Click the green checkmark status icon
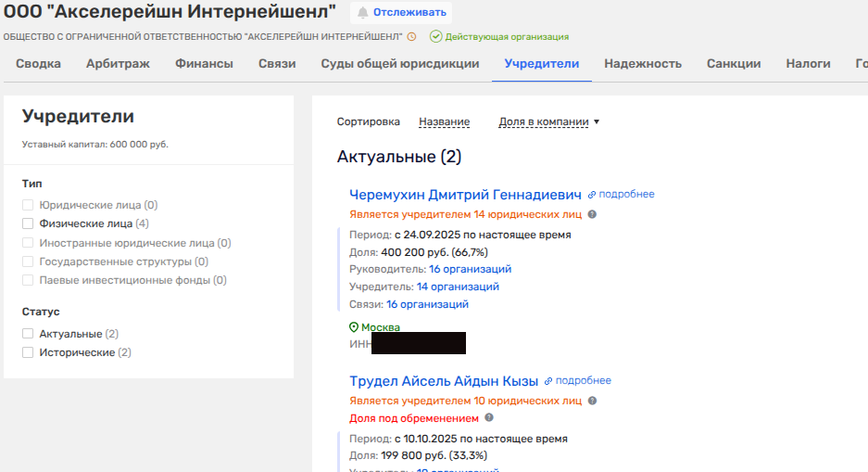Viewport: 868px width, 472px height. coord(435,37)
